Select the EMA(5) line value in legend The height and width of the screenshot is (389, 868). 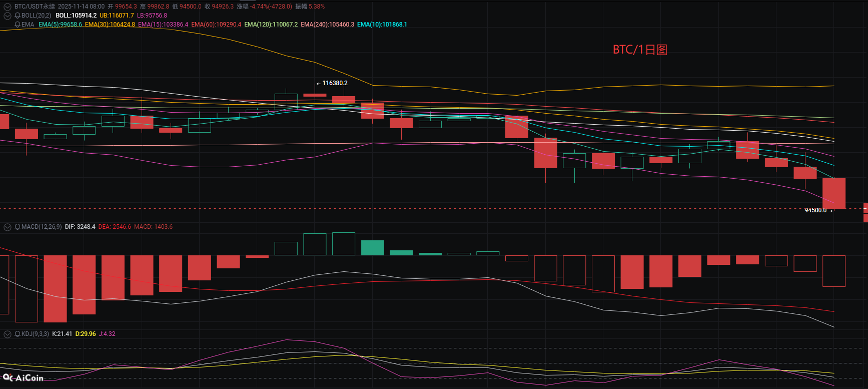click(60, 25)
